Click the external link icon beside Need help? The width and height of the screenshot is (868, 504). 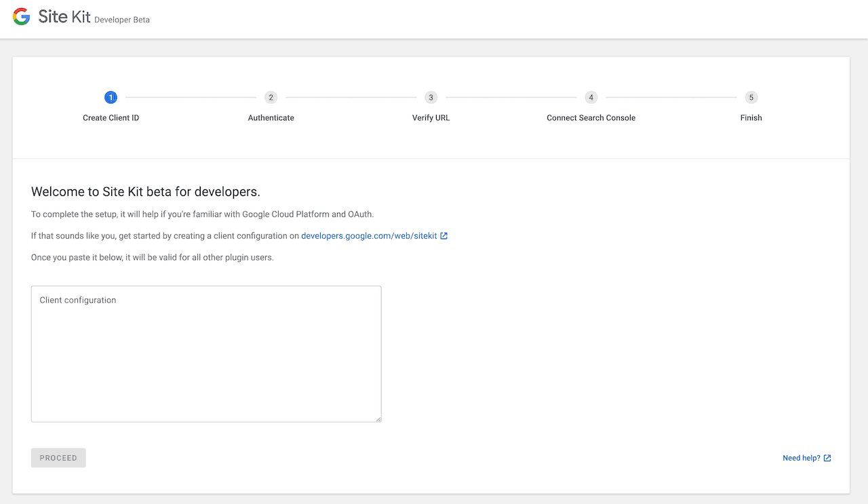tap(827, 459)
